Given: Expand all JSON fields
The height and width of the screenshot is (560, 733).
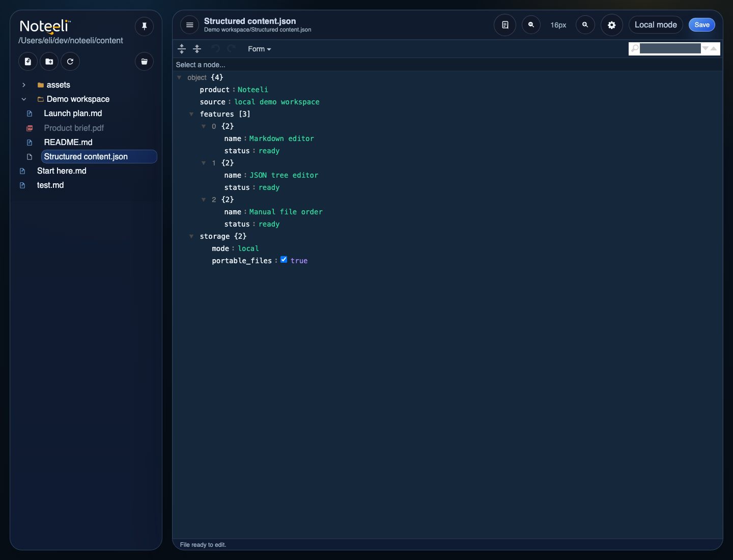Looking at the screenshot, I should 182,49.
